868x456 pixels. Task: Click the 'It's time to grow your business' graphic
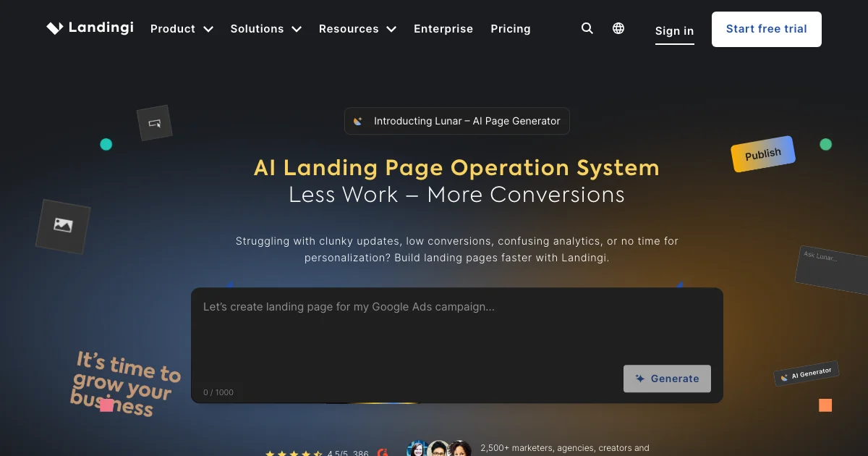(x=124, y=384)
